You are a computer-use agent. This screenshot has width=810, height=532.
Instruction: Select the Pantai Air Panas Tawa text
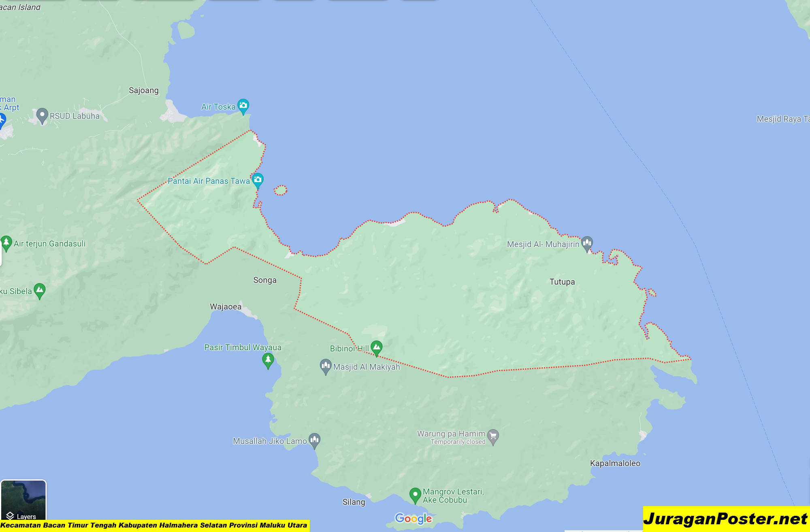(209, 181)
